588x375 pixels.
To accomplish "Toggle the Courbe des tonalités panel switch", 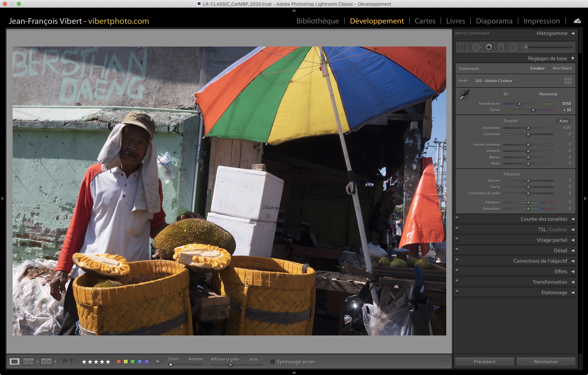I will 457,218.
